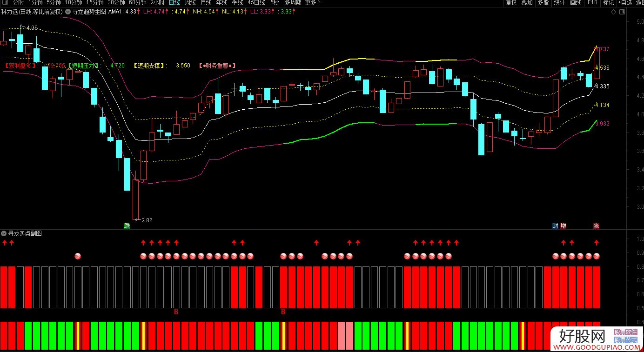Click the 【获利盘%】 label
Viewport: 644px width, 352px height.
[21, 66]
